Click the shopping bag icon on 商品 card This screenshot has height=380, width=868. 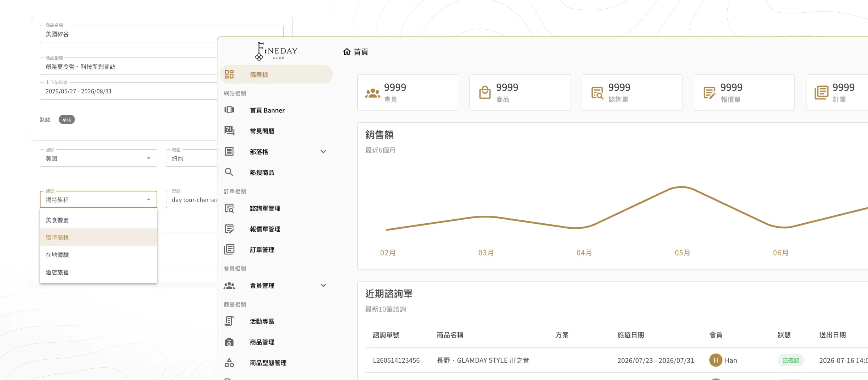pyautogui.click(x=485, y=93)
